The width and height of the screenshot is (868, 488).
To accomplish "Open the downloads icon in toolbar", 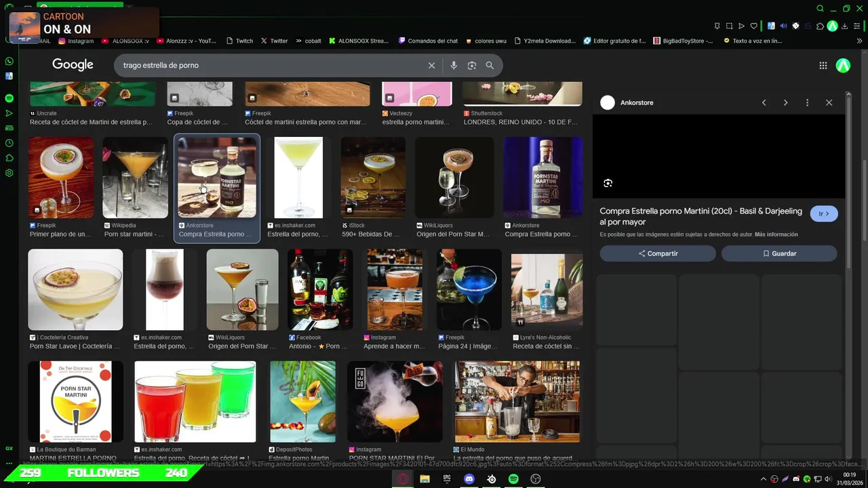I will pyautogui.click(x=844, y=26).
